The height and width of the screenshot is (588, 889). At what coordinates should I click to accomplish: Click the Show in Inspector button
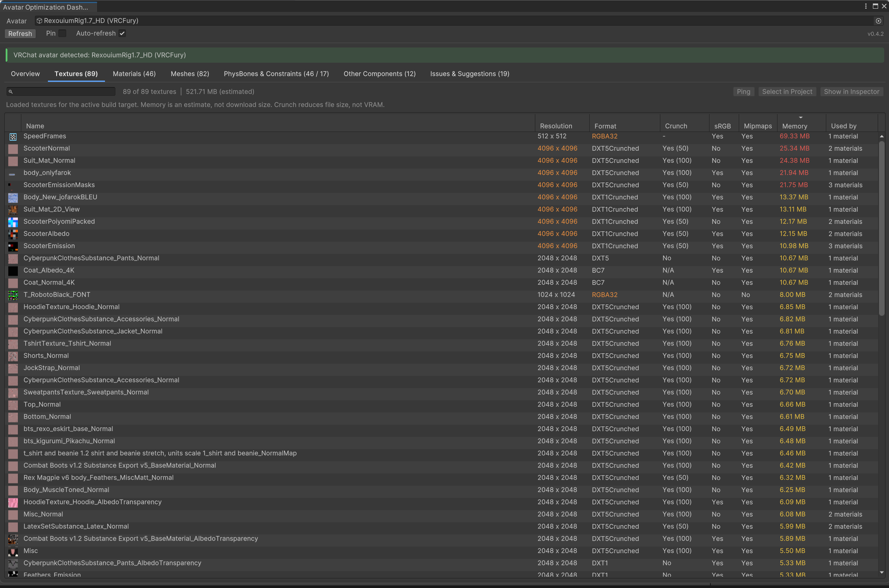click(x=852, y=91)
